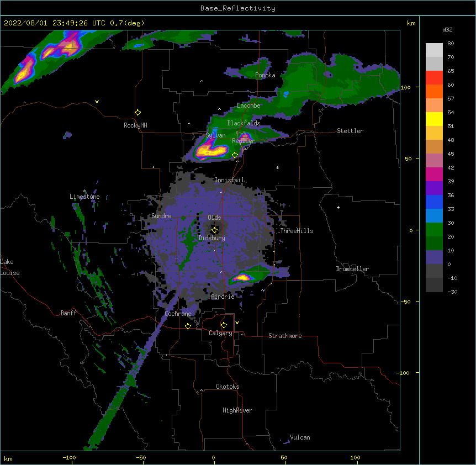Click the Drumheller label
The image size is (476, 465).
[352, 269]
